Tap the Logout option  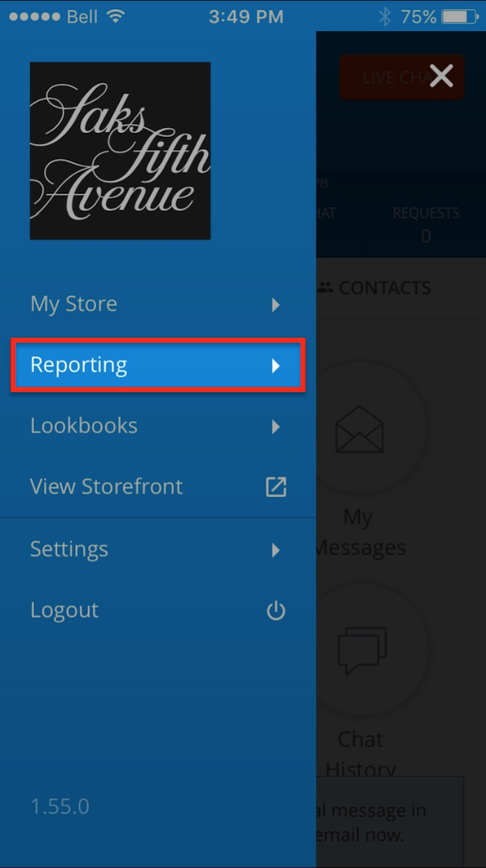click(x=65, y=610)
